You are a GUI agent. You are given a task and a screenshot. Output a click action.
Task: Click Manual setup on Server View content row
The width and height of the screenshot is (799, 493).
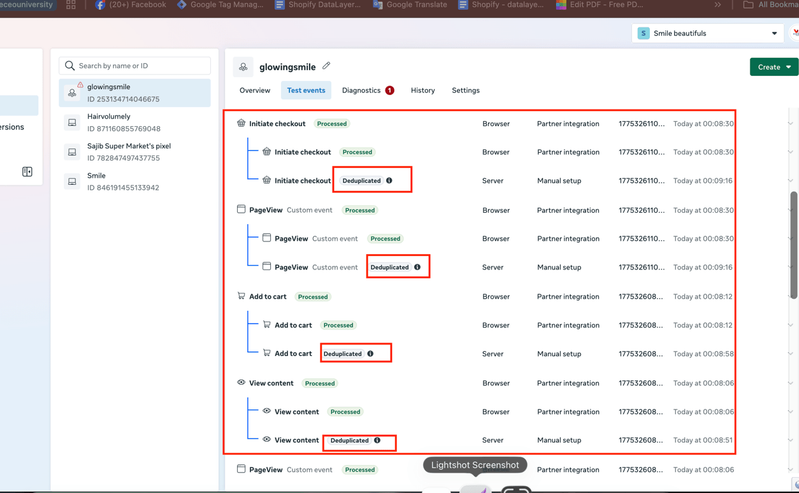click(559, 440)
